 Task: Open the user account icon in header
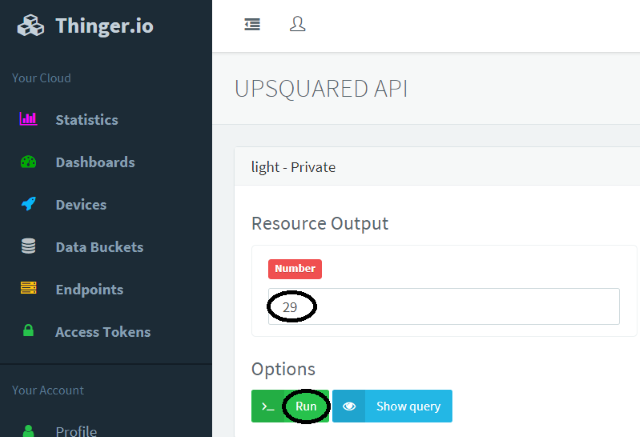[298, 24]
